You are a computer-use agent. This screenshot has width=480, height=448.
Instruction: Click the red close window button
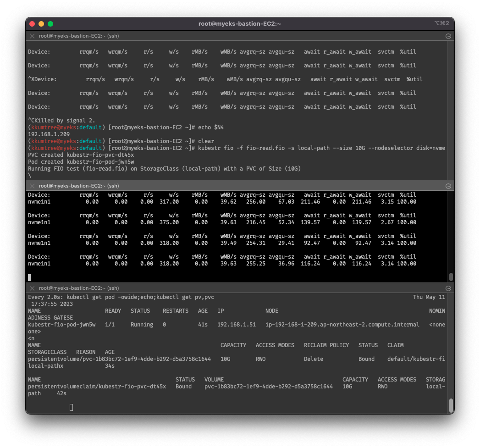[x=32, y=24]
